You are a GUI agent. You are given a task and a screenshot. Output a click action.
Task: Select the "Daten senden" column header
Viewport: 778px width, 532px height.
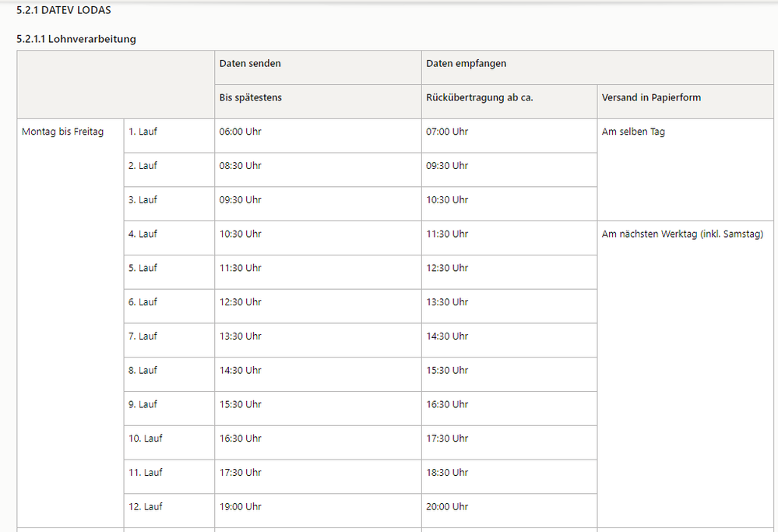(250, 63)
